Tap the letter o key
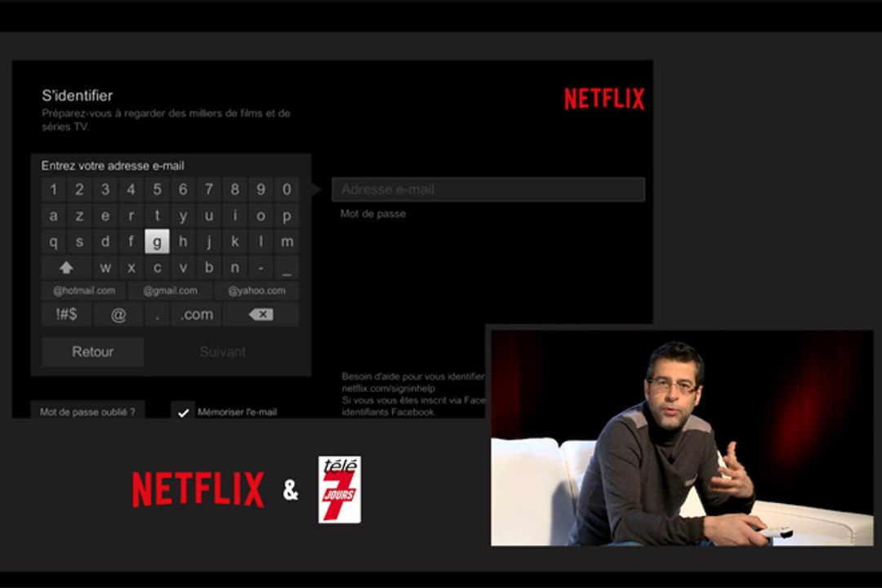Viewport: 882px width, 588px height. 261,216
